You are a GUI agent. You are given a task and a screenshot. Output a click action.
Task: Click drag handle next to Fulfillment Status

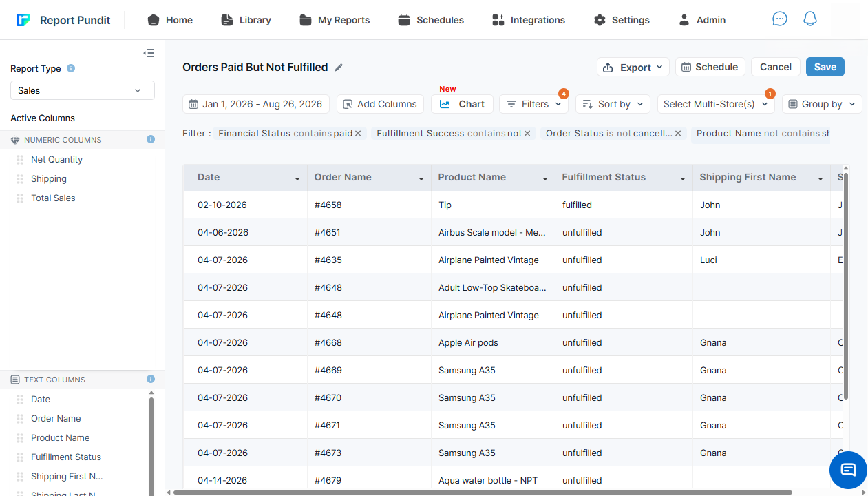pos(20,457)
